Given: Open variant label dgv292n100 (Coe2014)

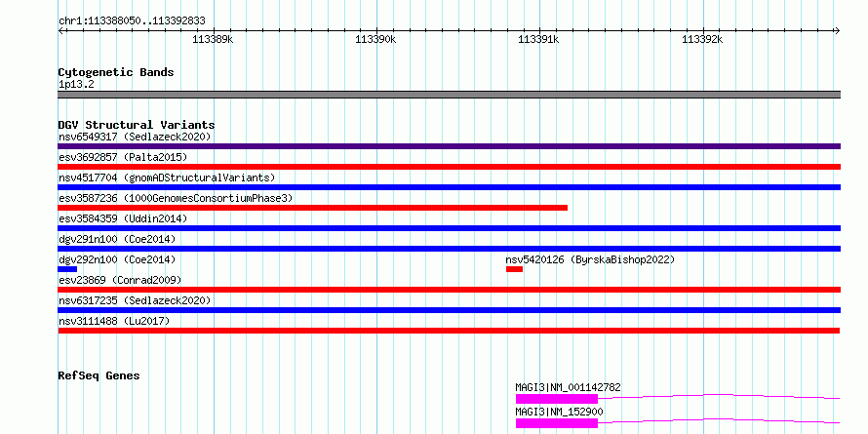Looking at the screenshot, I should (117, 259).
